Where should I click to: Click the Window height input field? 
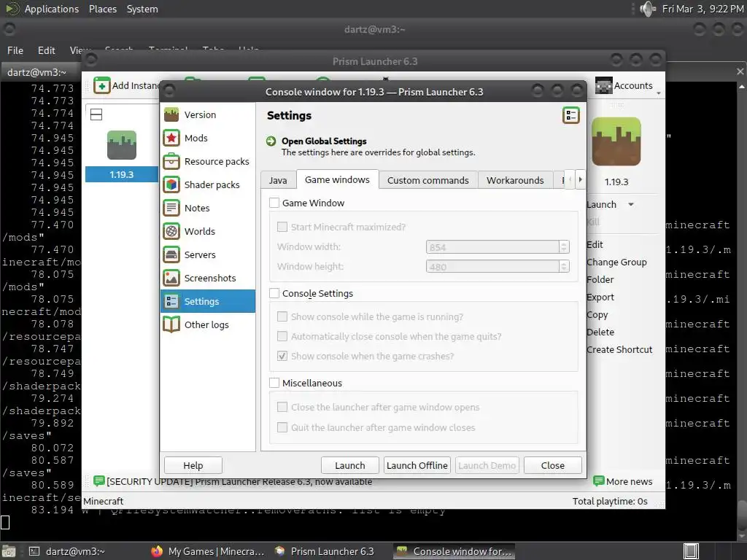[x=492, y=266]
